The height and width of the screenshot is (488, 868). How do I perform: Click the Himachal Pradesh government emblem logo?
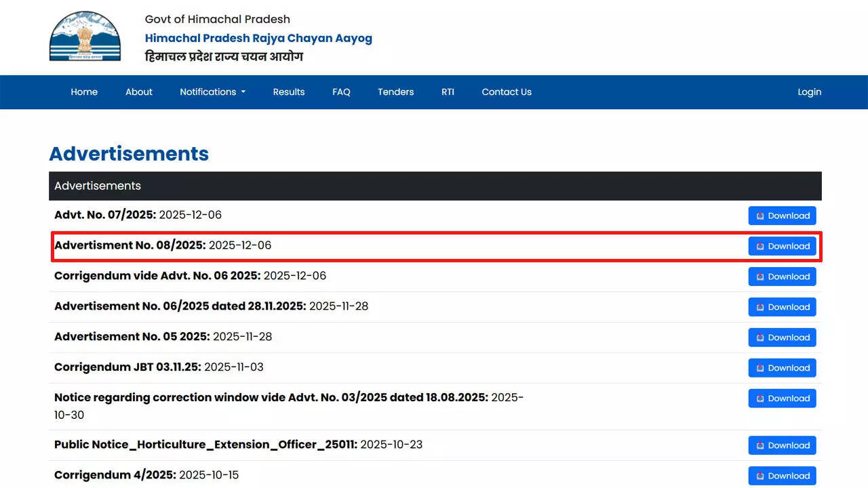click(85, 37)
